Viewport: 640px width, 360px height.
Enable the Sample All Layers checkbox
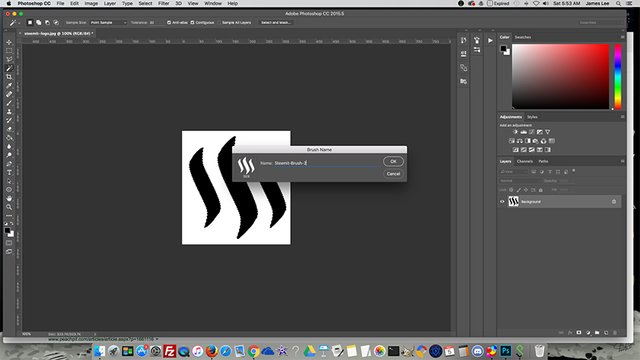220,22
